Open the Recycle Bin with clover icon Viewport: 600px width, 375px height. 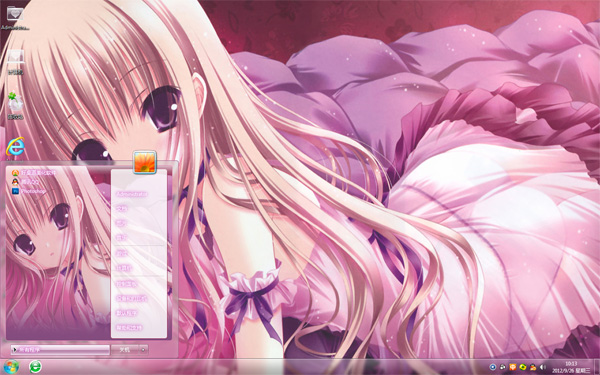point(15,105)
